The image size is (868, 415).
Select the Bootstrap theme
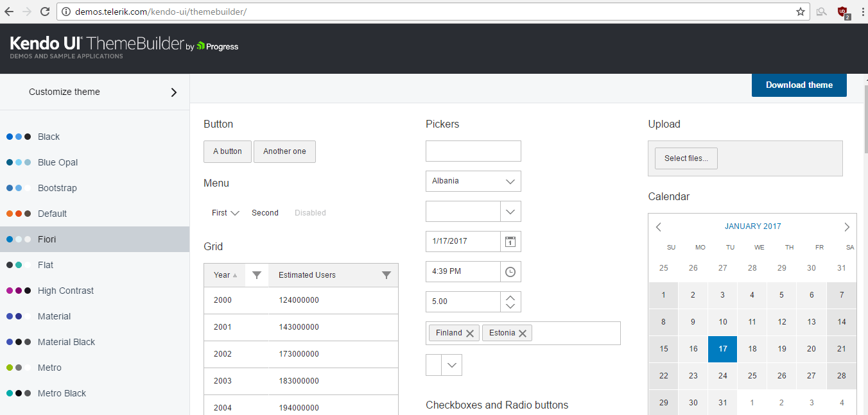(x=94, y=188)
